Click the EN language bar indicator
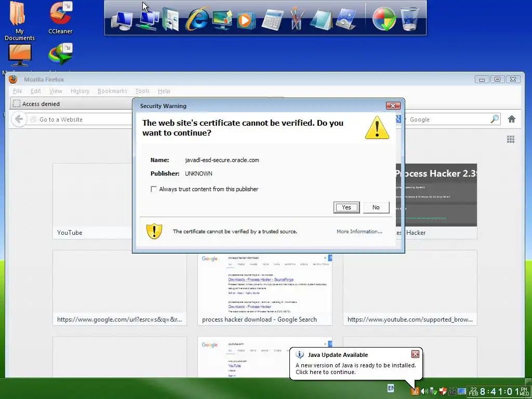This screenshot has height=399, width=532. [391, 388]
